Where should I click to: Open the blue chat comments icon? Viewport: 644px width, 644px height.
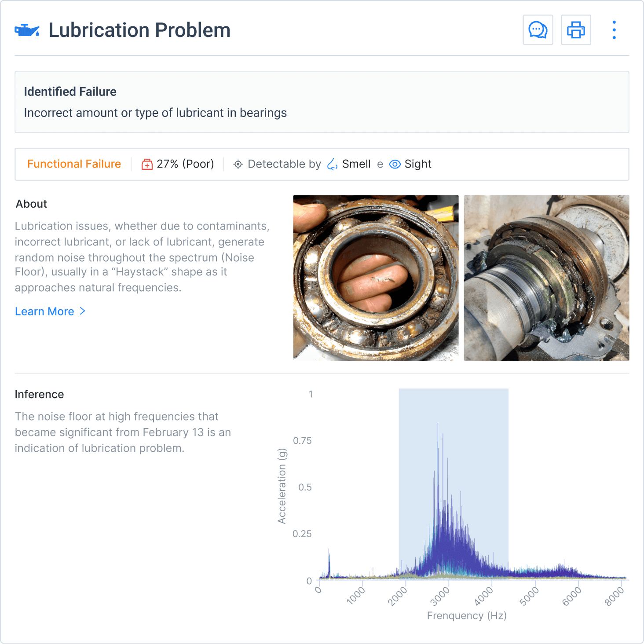(538, 29)
